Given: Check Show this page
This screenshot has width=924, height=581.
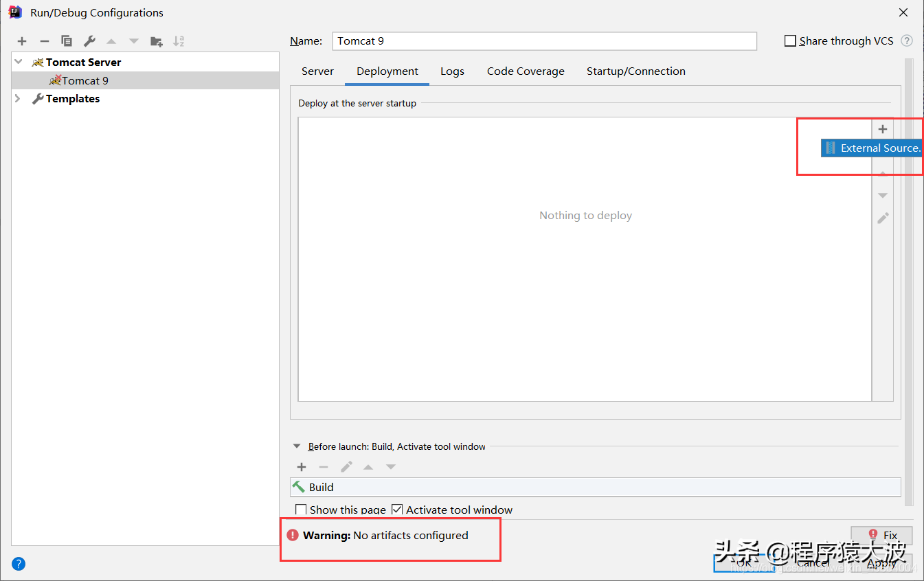Looking at the screenshot, I should coord(301,510).
